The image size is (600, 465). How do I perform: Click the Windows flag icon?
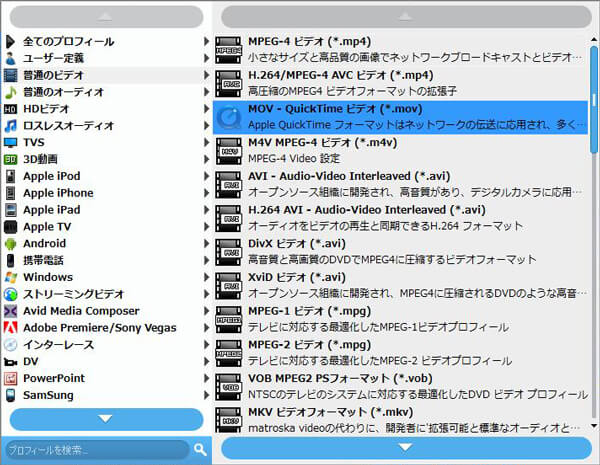coord(10,277)
